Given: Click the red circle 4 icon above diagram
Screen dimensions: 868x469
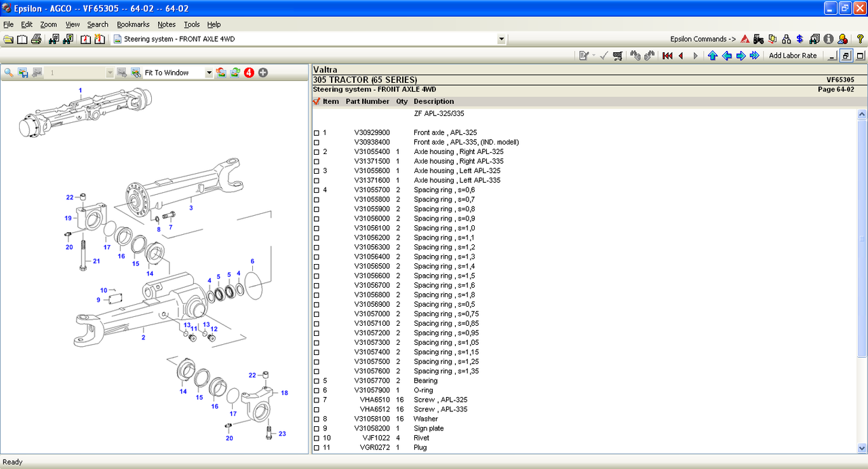Looking at the screenshot, I should click(249, 73).
